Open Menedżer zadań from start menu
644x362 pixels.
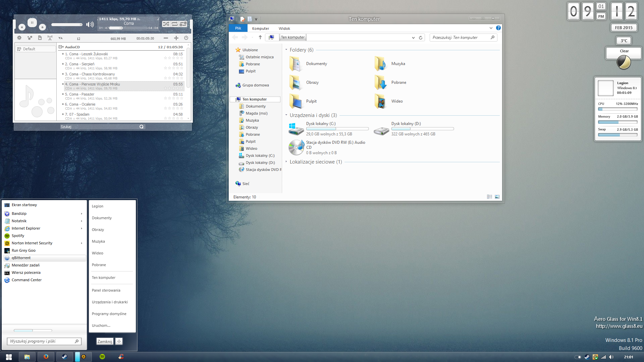(x=45, y=265)
